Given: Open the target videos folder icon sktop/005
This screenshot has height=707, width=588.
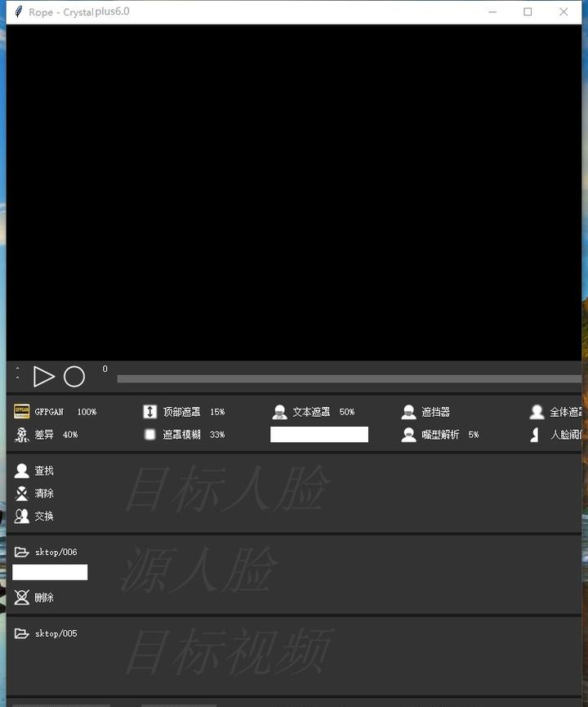Looking at the screenshot, I should (x=21, y=633).
